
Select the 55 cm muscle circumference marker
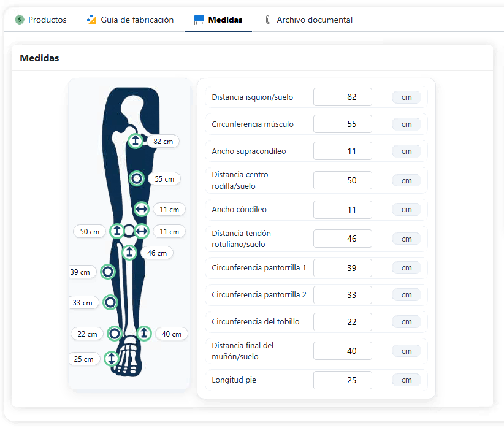pos(137,178)
